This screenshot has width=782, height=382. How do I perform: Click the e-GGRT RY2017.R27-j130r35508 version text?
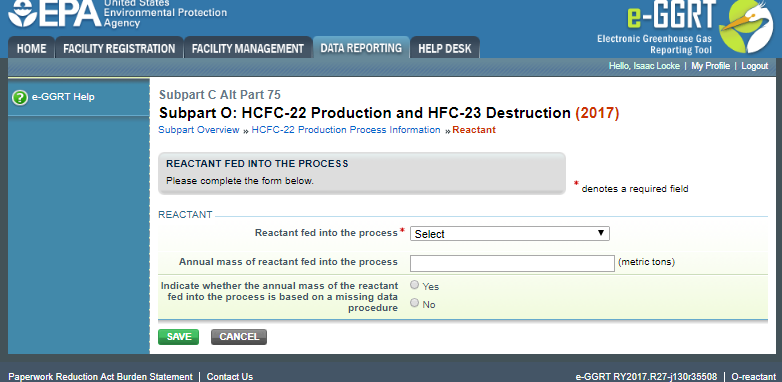646,377
